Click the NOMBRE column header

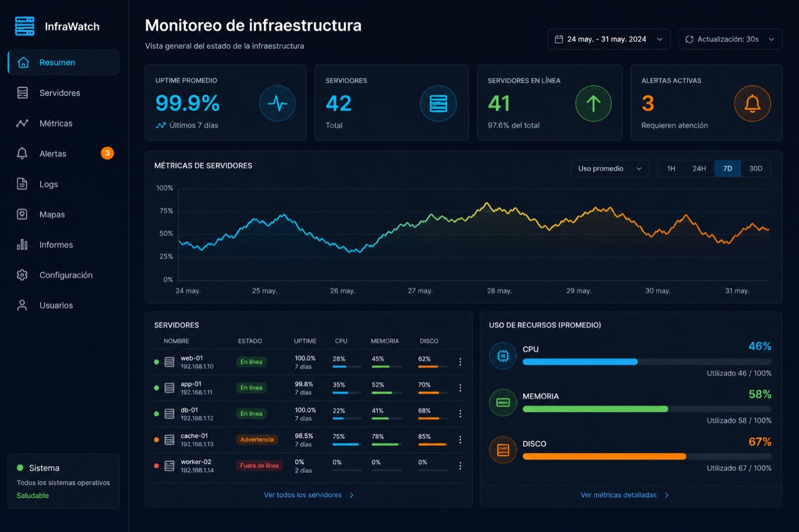point(176,341)
